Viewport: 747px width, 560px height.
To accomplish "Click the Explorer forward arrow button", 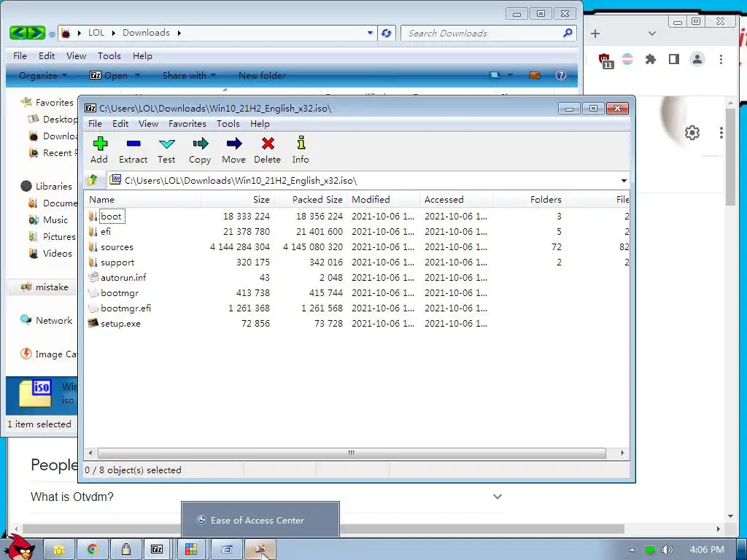I will pos(36,33).
